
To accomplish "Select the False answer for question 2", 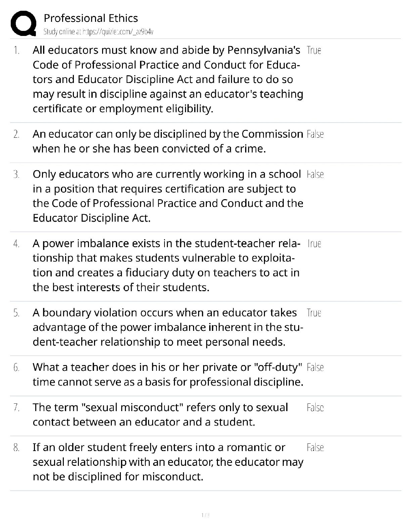I will click(315, 134).
